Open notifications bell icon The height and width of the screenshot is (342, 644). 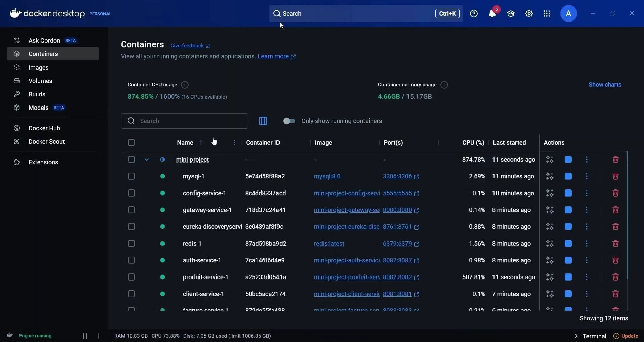[492, 14]
